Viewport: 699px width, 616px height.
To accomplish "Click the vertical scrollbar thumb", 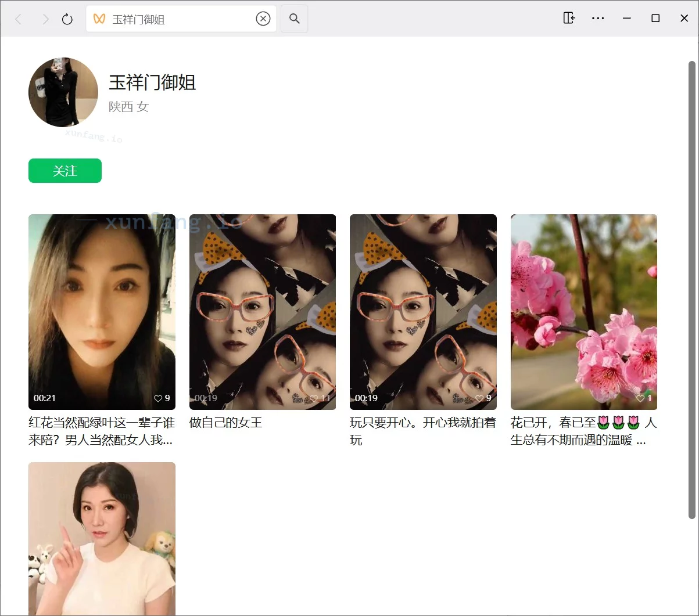I will click(x=691, y=290).
